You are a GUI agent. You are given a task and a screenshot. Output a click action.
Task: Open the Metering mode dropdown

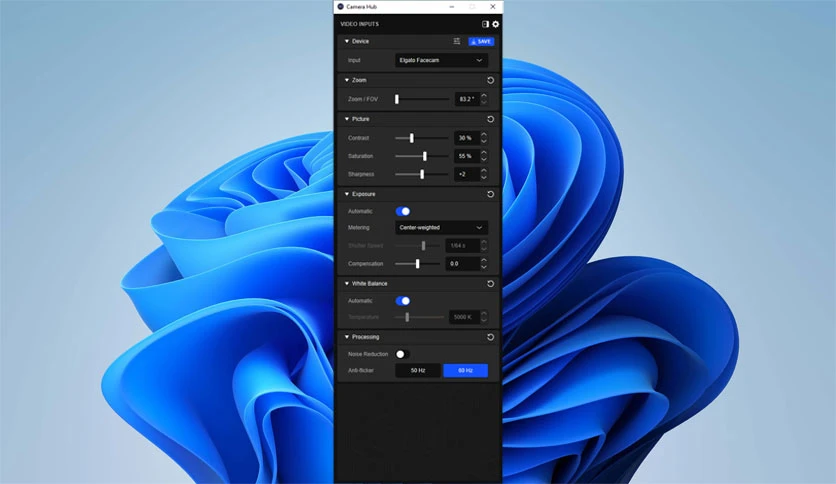tap(441, 228)
